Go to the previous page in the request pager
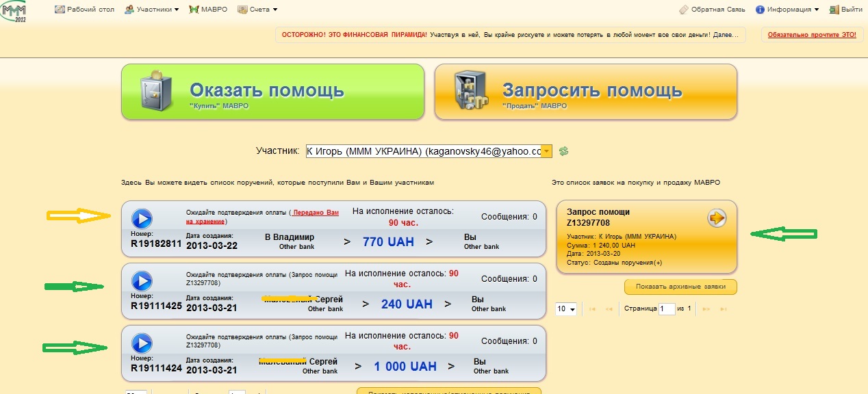Screen dimensions: 868x394 point(609,309)
